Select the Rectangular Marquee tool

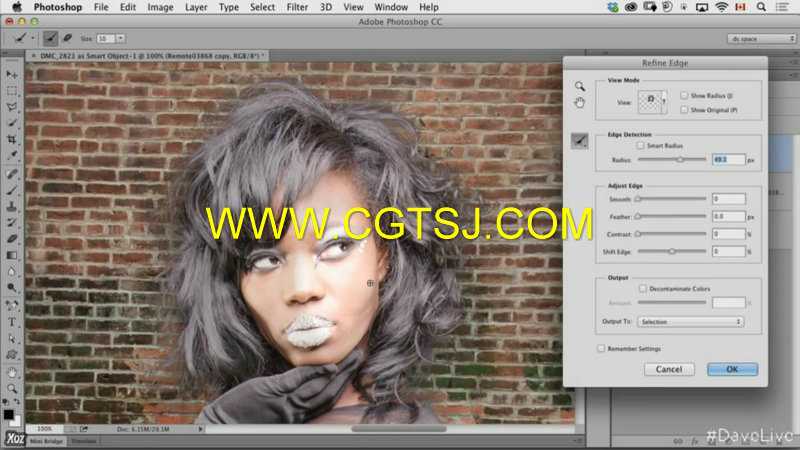point(12,91)
